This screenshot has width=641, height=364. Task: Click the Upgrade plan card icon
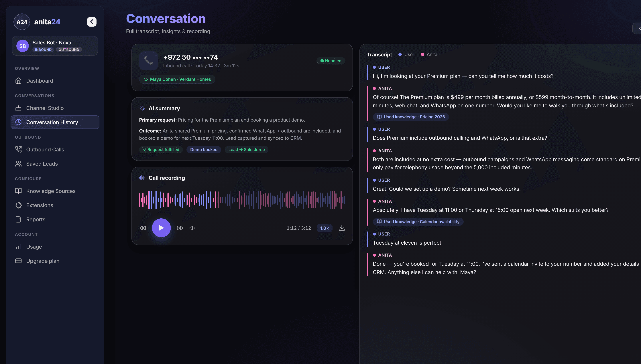18,261
